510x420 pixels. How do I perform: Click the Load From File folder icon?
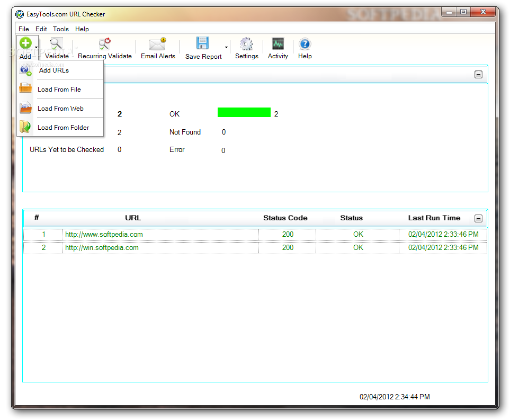[25, 88]
